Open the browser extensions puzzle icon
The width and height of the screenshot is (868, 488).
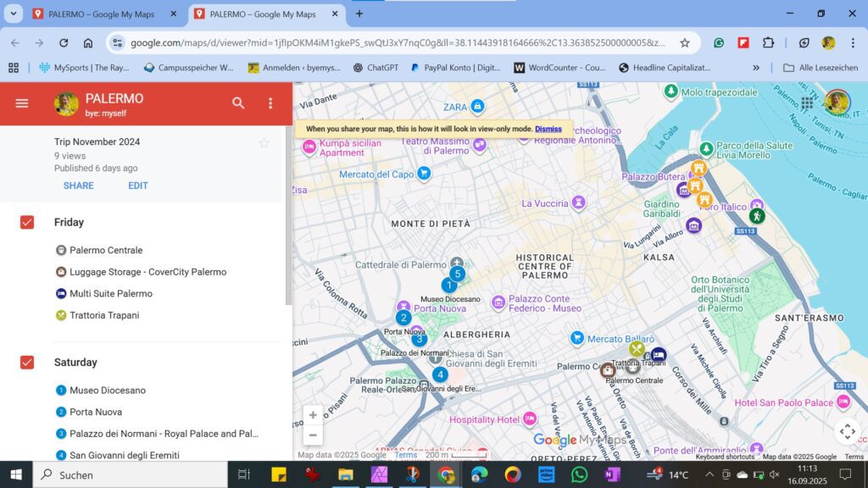point(767,42)
